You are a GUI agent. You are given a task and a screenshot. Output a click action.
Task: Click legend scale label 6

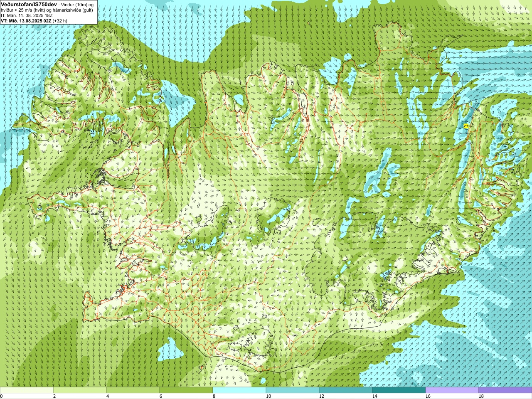tap(161, 396)
